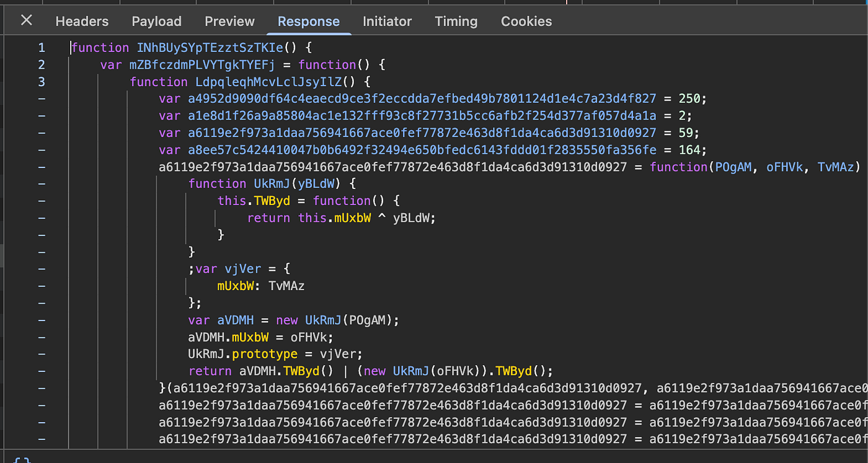Click the value 250 in code
The height and width of the screenshot is (463, 868).
coord(689,99)
